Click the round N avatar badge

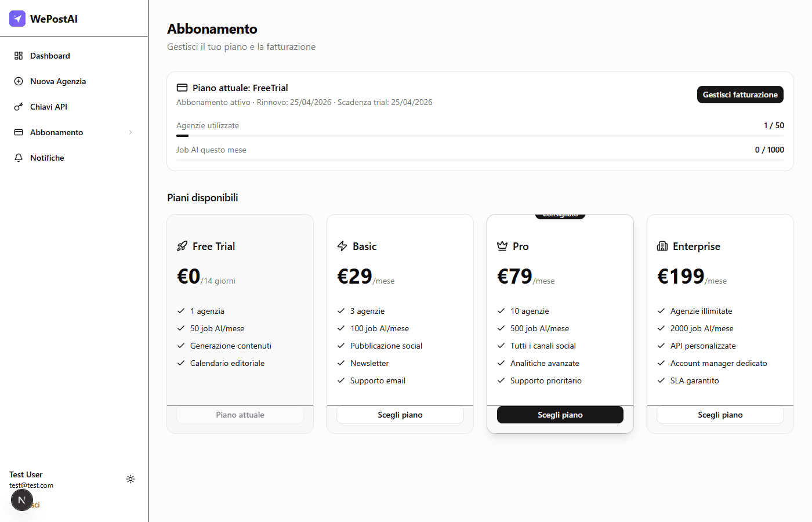[x=22, y=500]
